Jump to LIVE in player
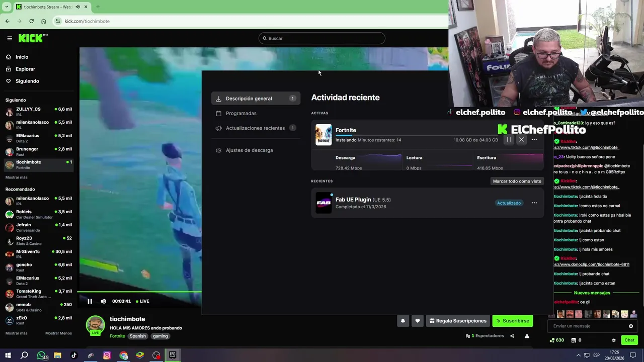The width and height of the screenshot is (644, 362). pos(142,301)
